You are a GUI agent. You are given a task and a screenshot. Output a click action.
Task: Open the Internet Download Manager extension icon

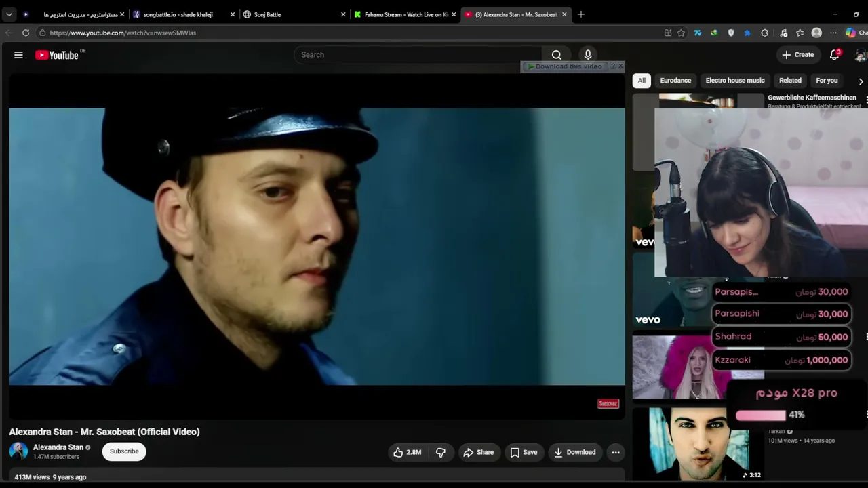coord(714,33)
